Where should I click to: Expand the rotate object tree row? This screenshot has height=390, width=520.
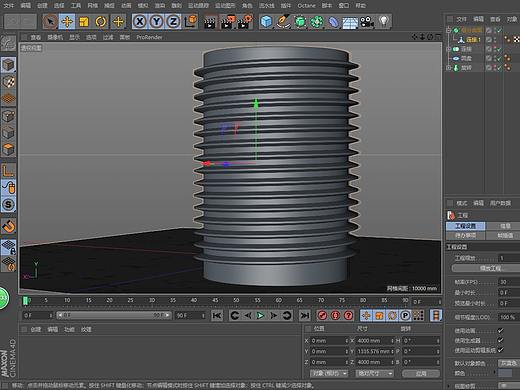coord(449,68)
